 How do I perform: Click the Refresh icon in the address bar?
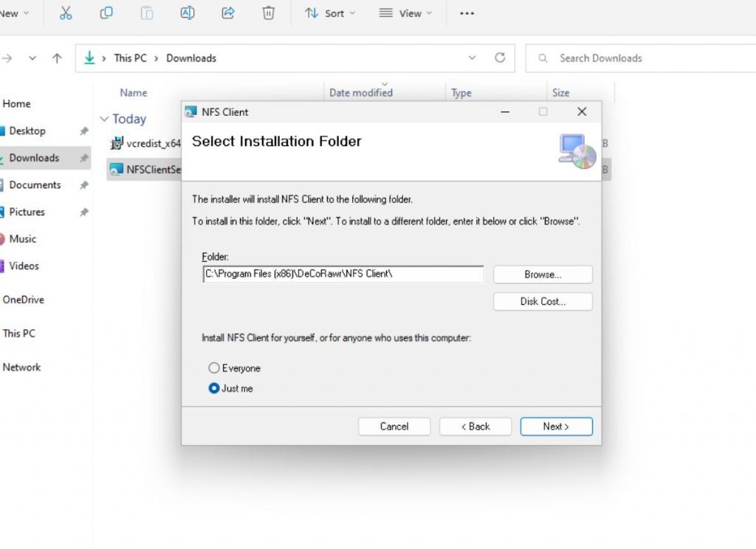(x=501, y=58)
